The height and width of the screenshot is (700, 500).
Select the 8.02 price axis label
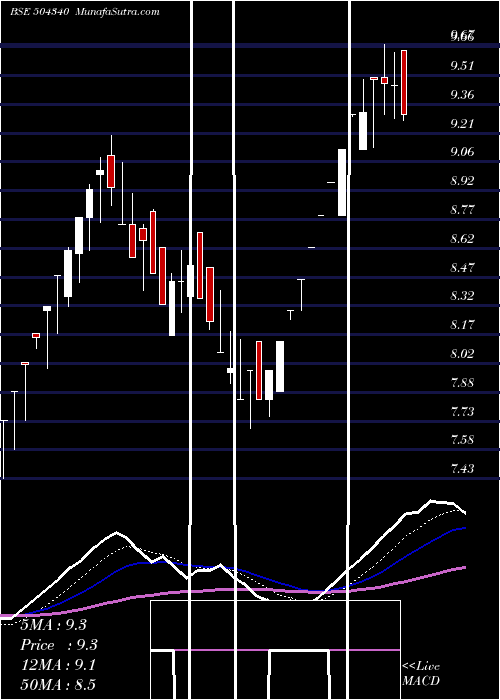point(462,354)
